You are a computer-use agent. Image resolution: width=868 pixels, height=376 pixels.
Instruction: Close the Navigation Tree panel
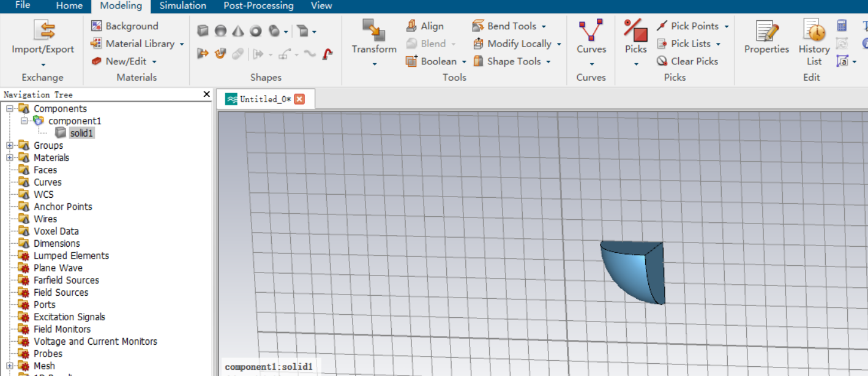coord(207,94)
